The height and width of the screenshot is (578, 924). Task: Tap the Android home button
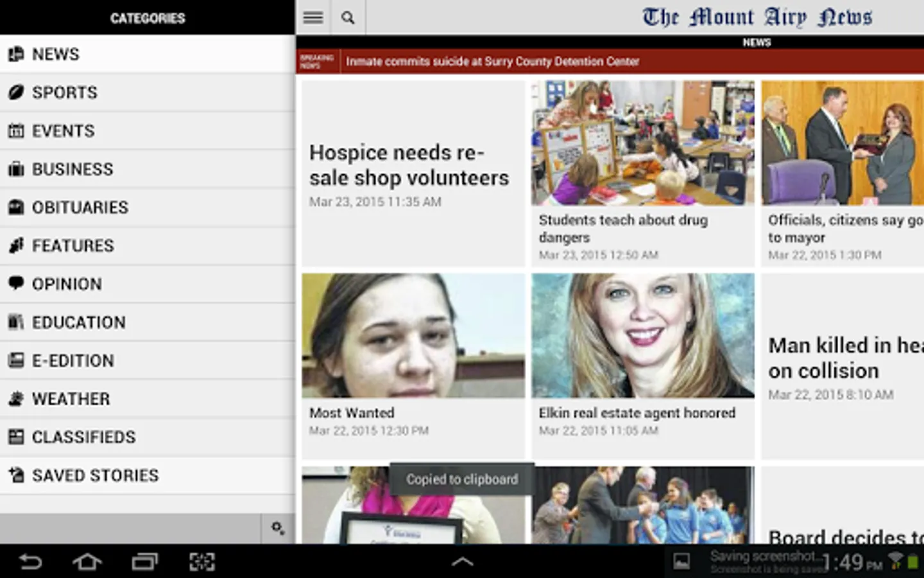click(87, 562)
